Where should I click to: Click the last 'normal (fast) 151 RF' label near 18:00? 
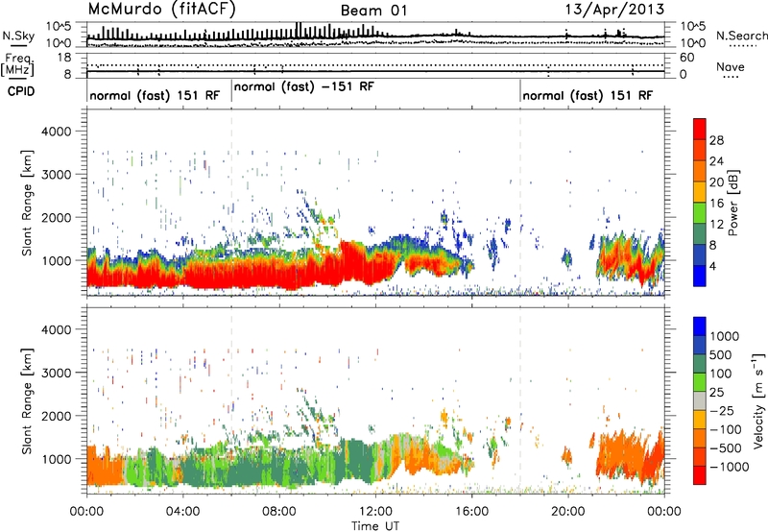click(588, 95)
